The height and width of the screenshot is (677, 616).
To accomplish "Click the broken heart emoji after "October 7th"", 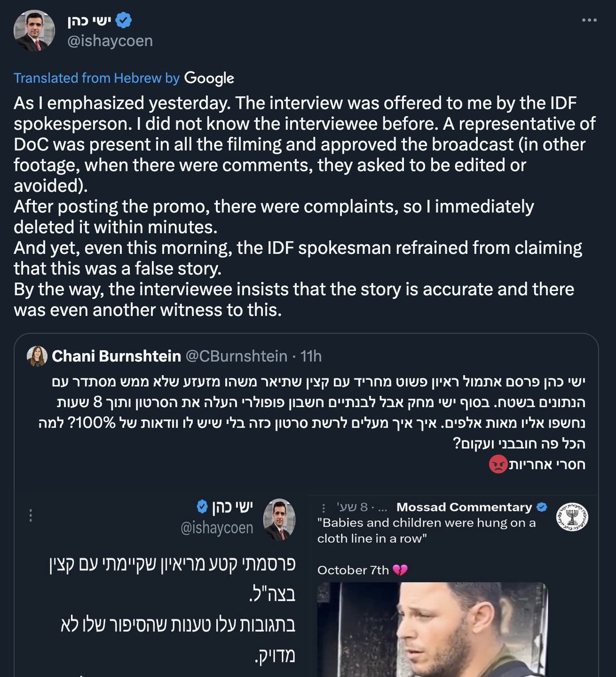I will (x=400, y=570).
